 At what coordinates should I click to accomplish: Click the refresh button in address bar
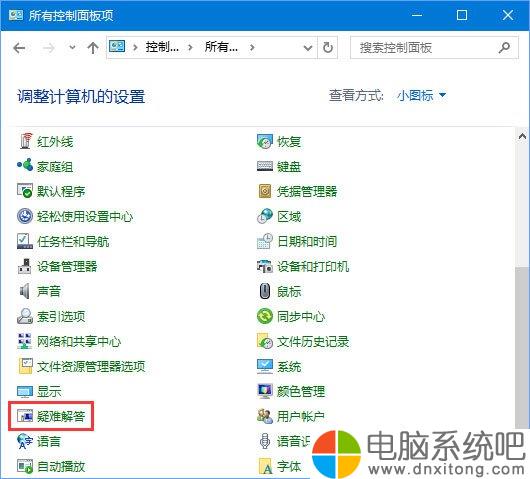(328, 48)
